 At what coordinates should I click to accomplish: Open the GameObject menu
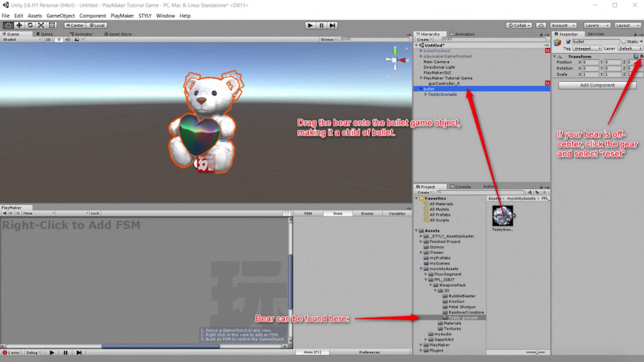pos(60,15)
